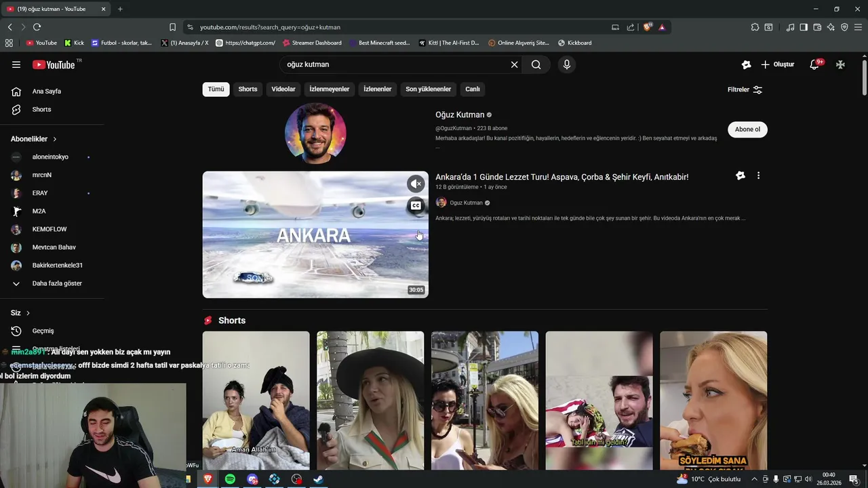Start voice search with the microphone
This screenshot has height=488, width=868.
(x=567, y=64)
